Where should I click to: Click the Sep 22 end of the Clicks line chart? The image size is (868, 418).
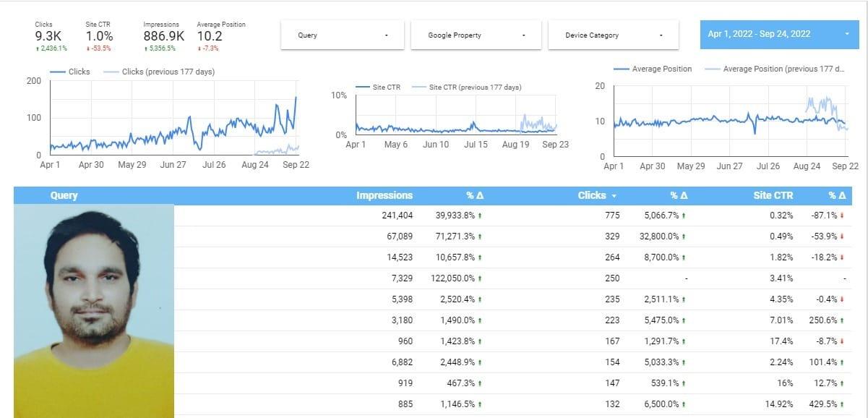(296, 98)
